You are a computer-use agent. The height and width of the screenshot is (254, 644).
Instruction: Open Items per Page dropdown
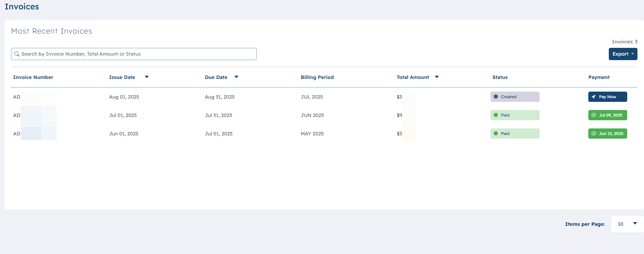click(x=627, y=224)
